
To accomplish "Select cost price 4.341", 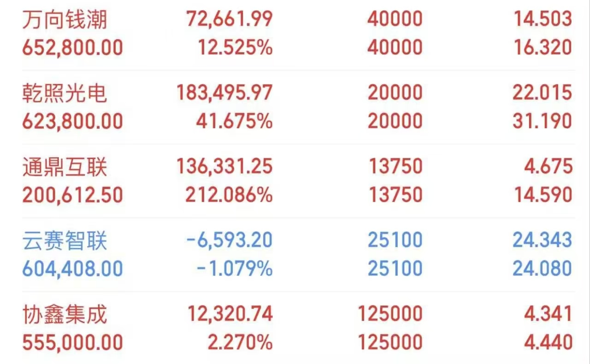I will tap(548, 314).
